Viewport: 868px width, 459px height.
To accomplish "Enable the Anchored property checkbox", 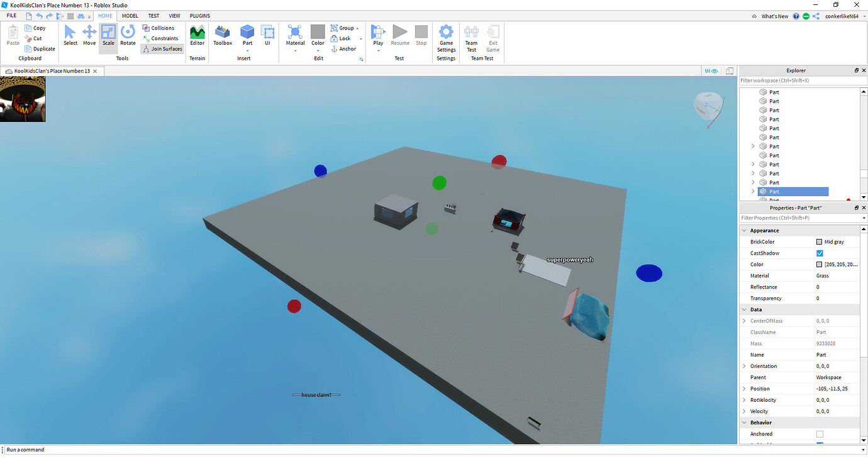I will [819, 434].
